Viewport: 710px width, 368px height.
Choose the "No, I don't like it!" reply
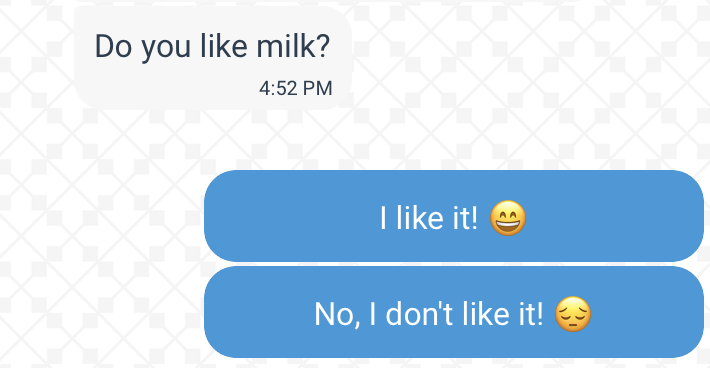click(454, 312)
